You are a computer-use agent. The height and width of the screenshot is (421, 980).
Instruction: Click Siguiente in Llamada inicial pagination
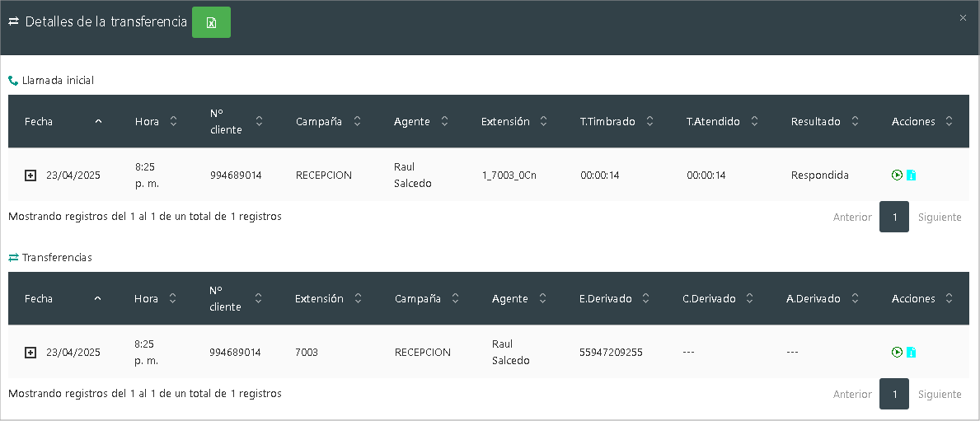pos(940,218)
